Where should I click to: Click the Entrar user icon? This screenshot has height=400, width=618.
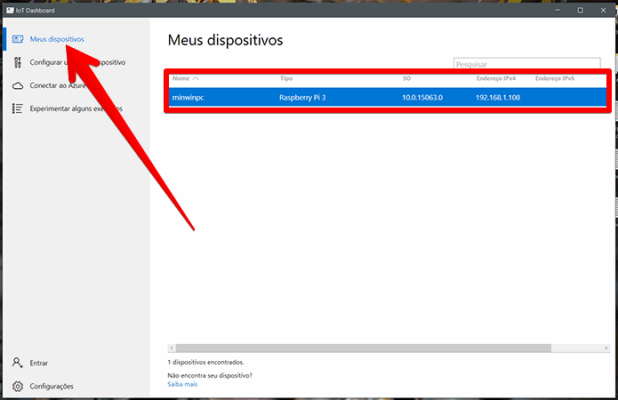click(17, 363)
